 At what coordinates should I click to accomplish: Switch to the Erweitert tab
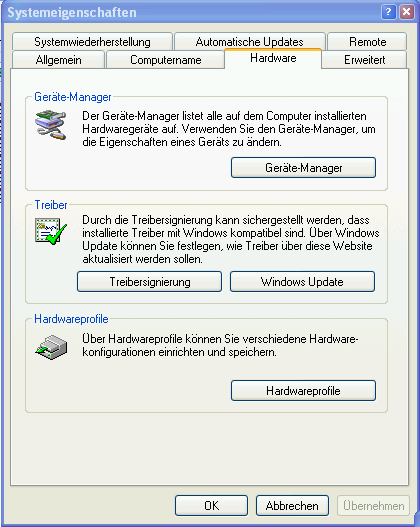pos(365,60)
